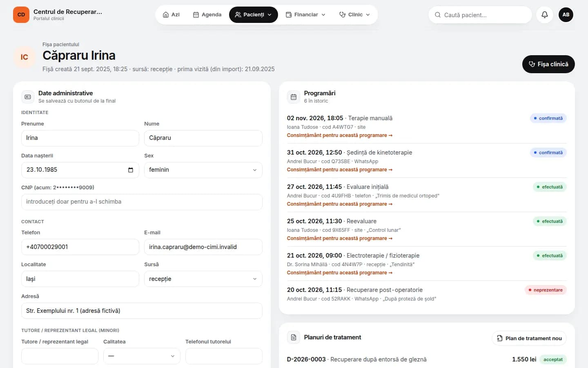Screen dimensions: 588x368
Task: Click the Localitate field containing Iași
Action: [80, 279]
